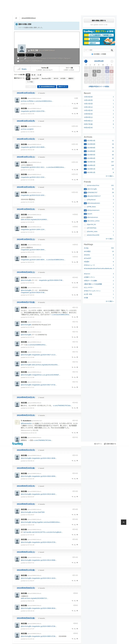Open 1年前の今日のツイートを見る link
Image resolution: width=129 pixels, height=644 pixels.
[99, 87]
